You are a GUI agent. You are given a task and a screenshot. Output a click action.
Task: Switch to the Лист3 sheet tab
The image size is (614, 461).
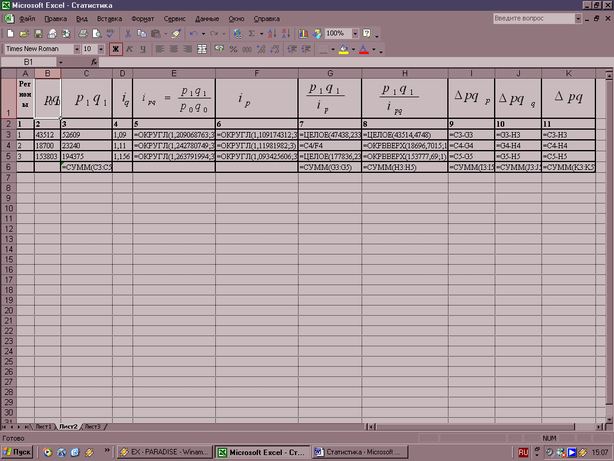[x=91, y=427]
